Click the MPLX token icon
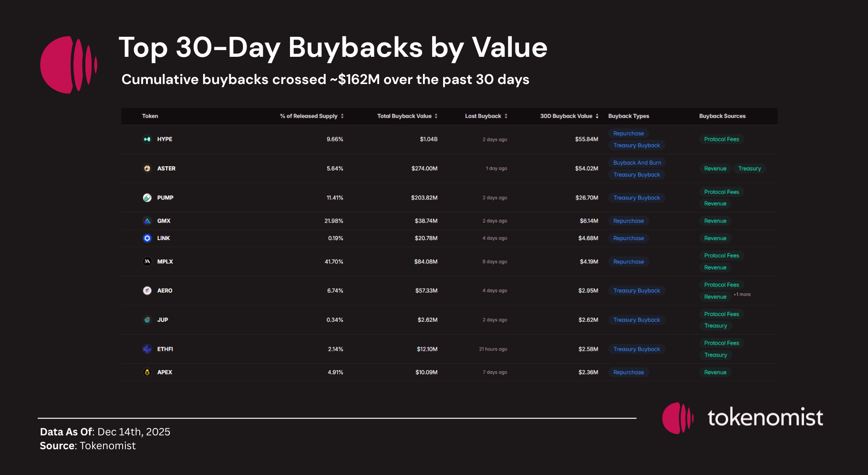This screenshot has height=475, width=868. (x=147, y=262)
